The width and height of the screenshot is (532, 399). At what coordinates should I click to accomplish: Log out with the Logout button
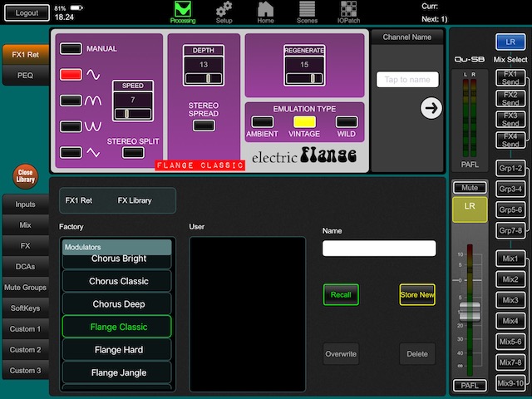click(x=27, y=13)
